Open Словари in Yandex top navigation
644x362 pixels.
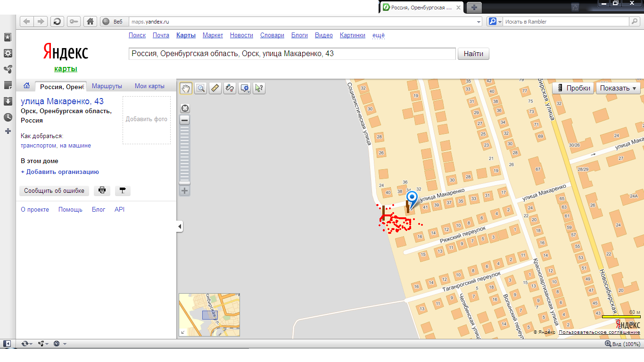(x=272, y=35)
